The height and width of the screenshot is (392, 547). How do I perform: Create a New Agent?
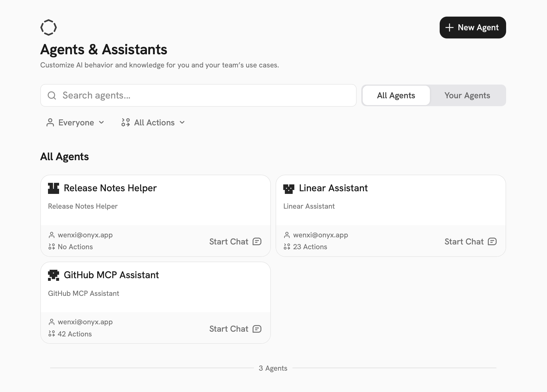tap(473, 27)
